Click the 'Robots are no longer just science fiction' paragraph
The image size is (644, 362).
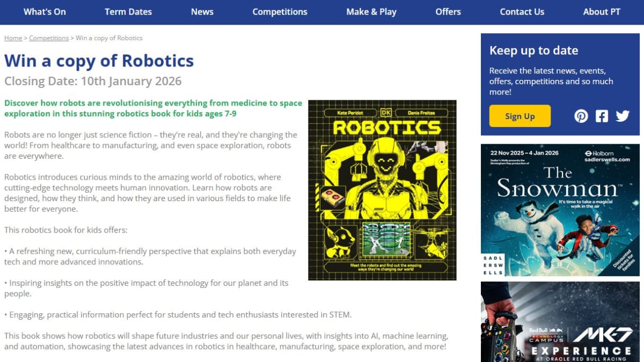pyautogui.click(x=151, y=145)
